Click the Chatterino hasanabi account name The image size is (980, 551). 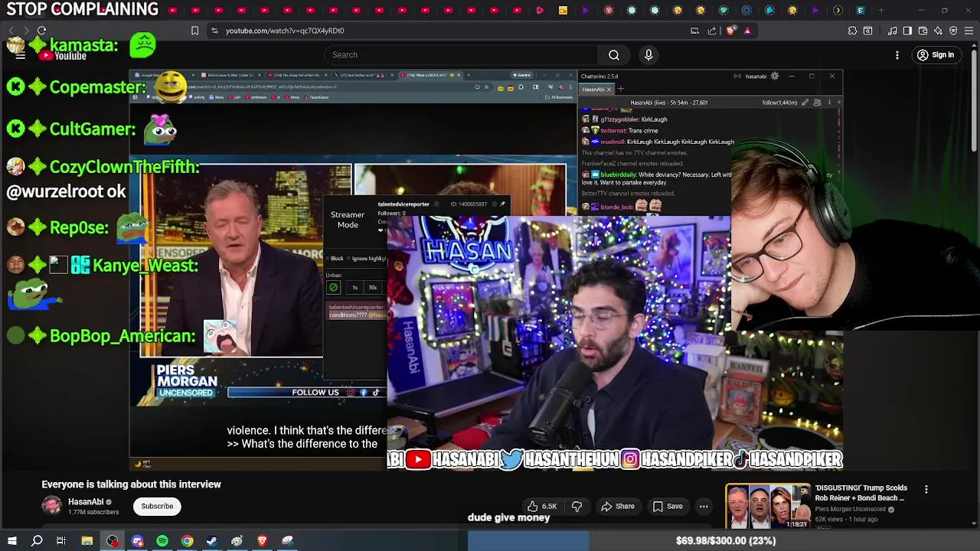click(756, 76)
